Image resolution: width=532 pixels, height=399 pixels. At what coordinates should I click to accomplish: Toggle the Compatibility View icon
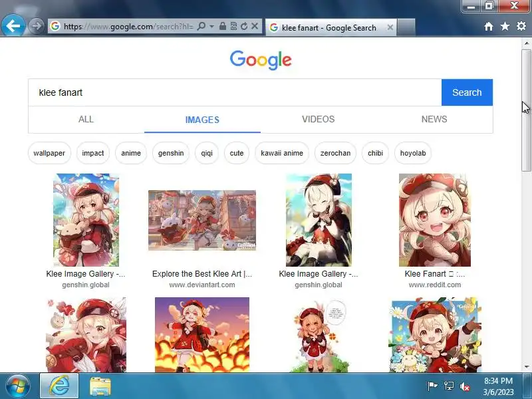pos(233,26)
